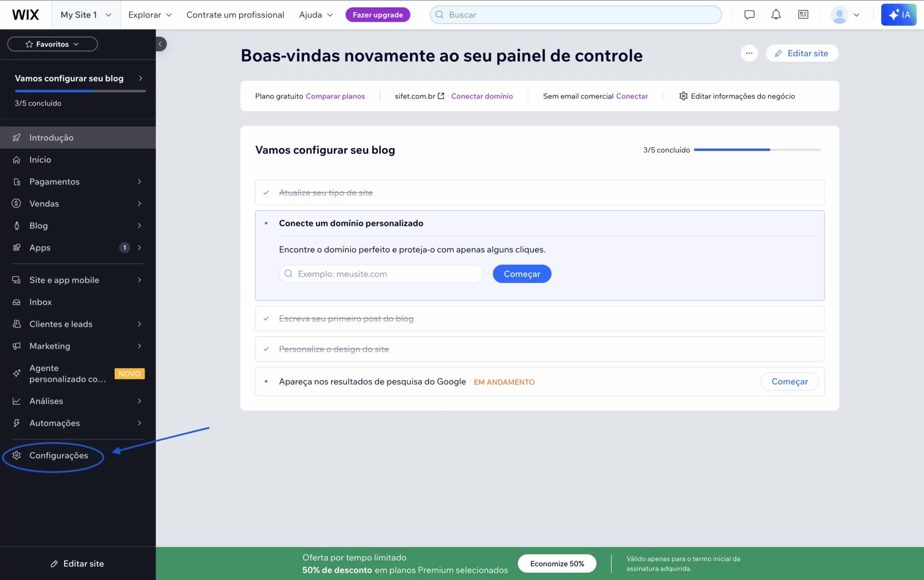Open the Explorar menu

click(x=149, y=14)
